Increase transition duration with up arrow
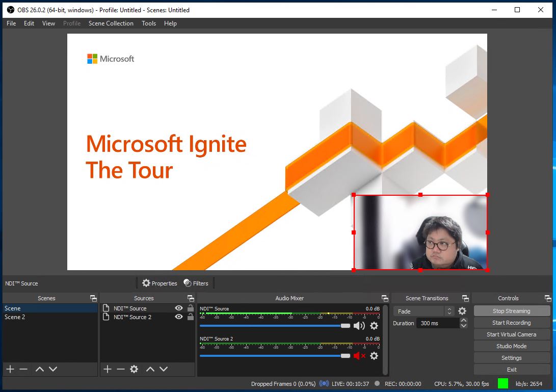556x392 pixels. click(x=463, y=320)
